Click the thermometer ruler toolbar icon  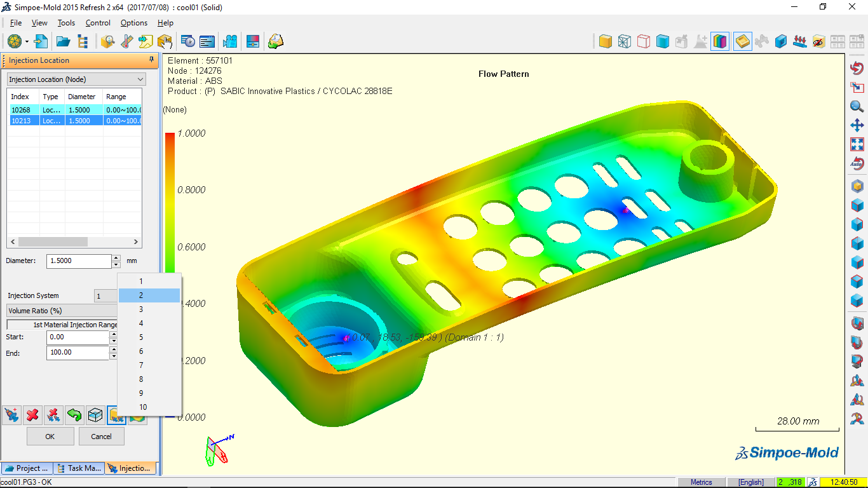[126, 41]
